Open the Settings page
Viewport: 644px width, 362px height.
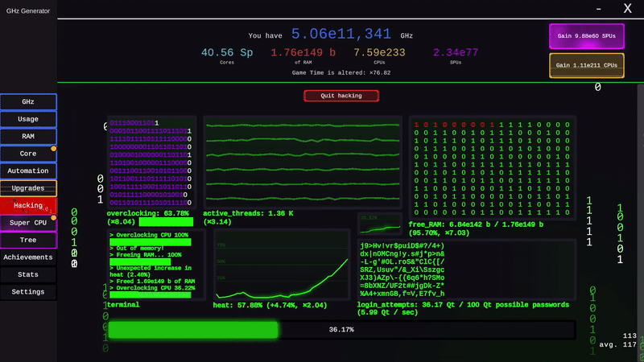click(28, 292)
